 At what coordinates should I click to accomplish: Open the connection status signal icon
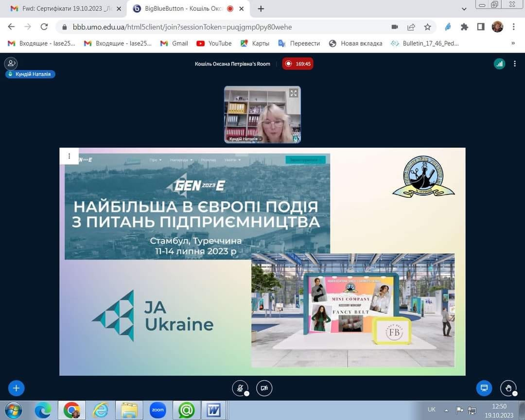[x=499, y=64]
